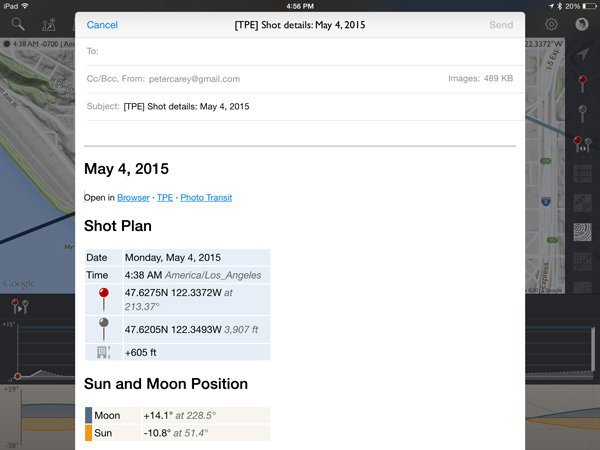Tap the compass icon in top bar
The height and width of the screenshot is (450, 600).
click(x=581, y=24)
